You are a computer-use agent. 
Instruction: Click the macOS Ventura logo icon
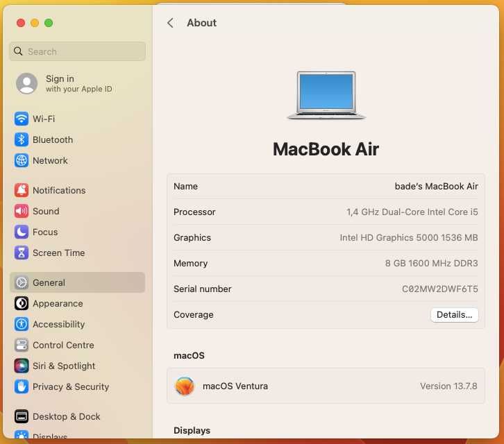pos(185,386)
